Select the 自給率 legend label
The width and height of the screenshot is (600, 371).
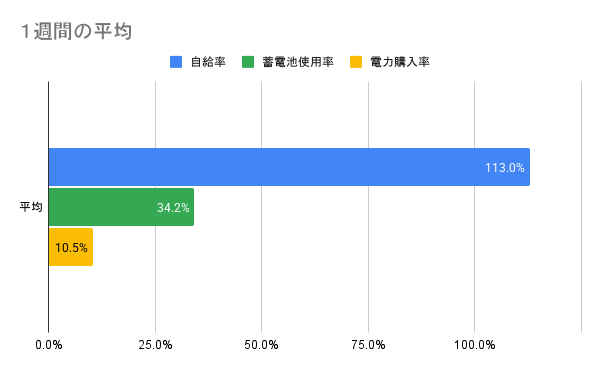pyautogui.click(x=208, y=62)
